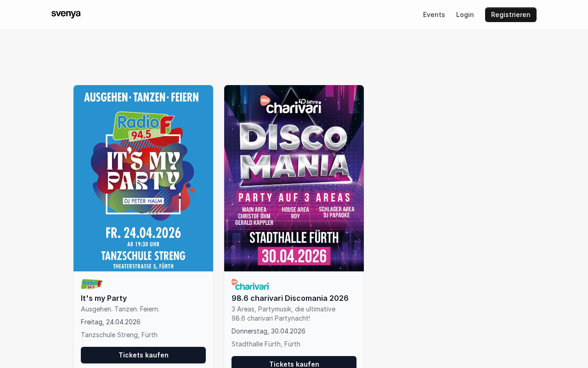
Task: Click the "It's my Party" event title
Action: [x=104, y=298]
